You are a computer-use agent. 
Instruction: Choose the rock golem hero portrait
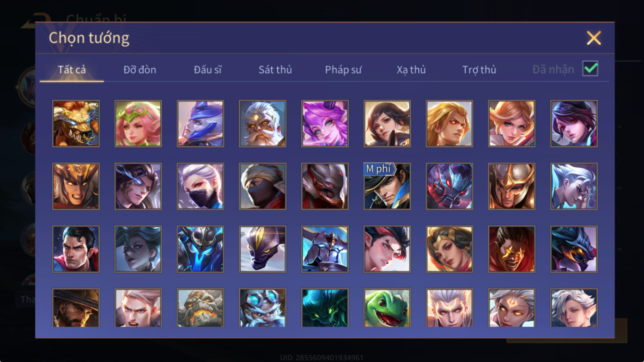200,308
